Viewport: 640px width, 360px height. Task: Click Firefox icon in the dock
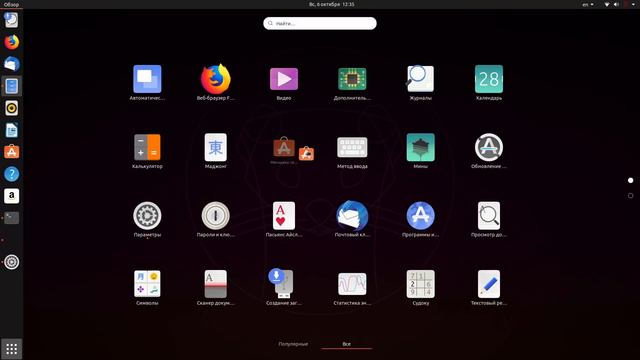(11, 42)
